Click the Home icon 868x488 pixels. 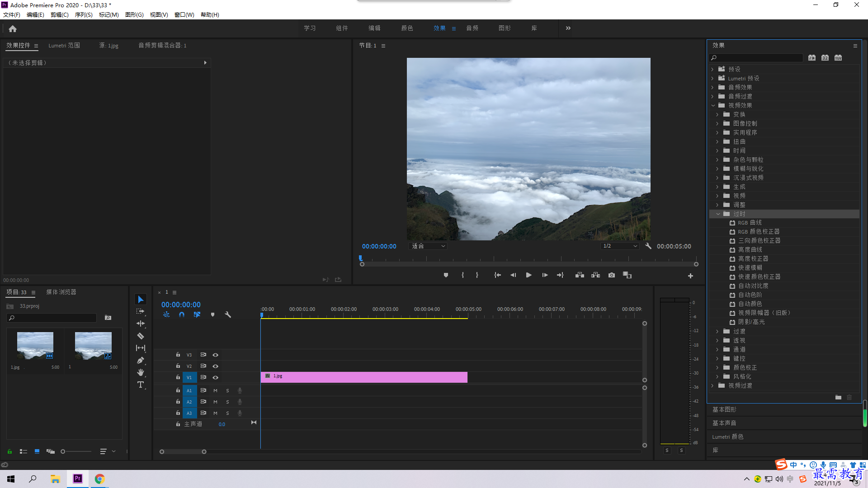pyautogui.click(x=13, y=28)
